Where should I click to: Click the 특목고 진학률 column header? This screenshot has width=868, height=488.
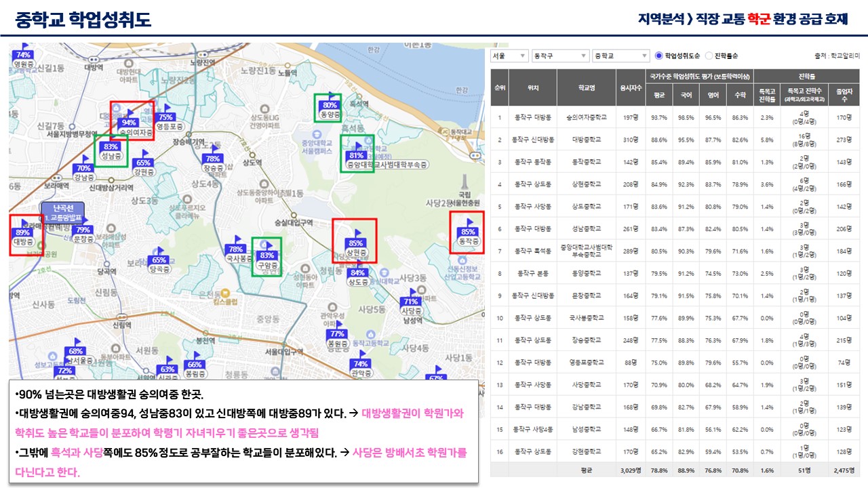[x=767, y=95]
